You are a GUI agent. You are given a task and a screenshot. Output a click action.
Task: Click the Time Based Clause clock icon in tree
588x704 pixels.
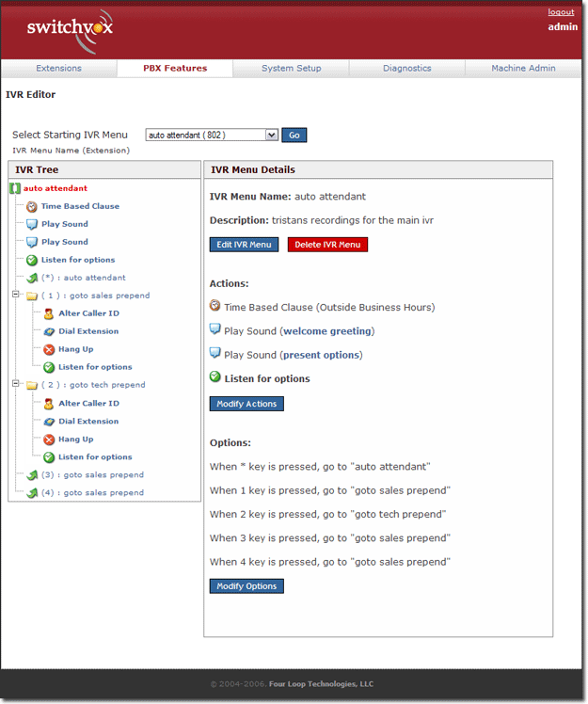pyautogui.click(x=31, y=206)
